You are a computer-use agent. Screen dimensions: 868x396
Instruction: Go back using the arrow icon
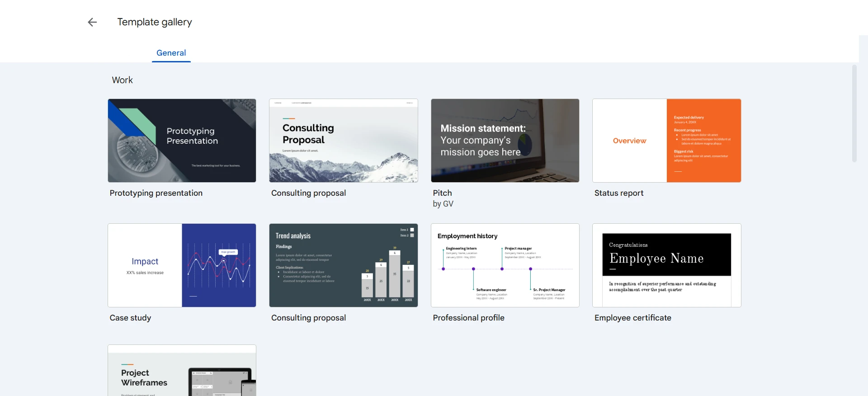92,22
